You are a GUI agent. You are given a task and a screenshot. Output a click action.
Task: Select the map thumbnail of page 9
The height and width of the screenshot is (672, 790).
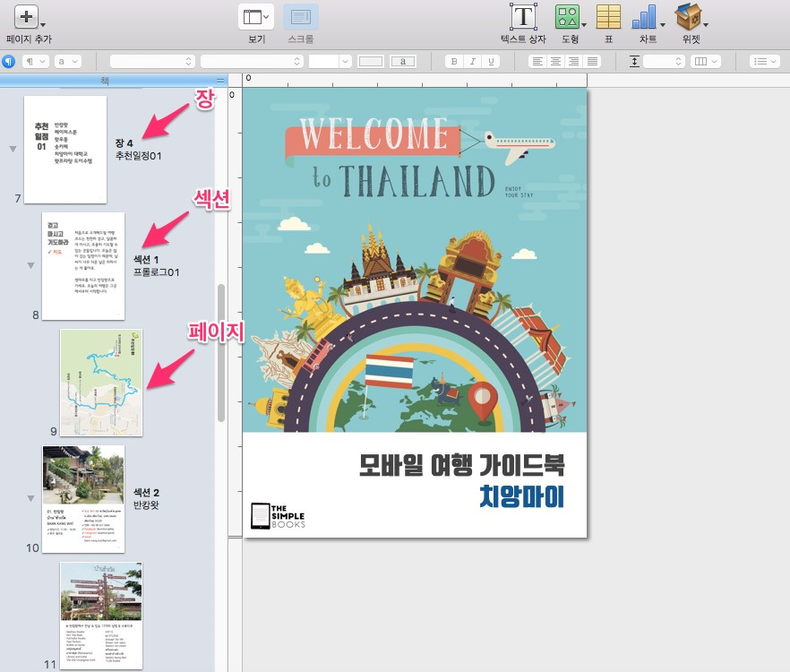click(x=100, y=383)
